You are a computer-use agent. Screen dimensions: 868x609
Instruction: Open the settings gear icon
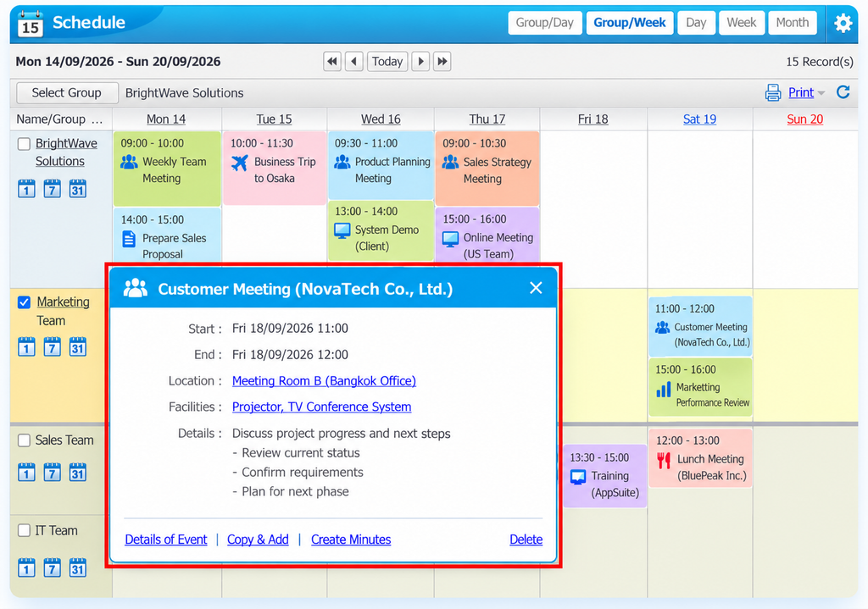843,23
